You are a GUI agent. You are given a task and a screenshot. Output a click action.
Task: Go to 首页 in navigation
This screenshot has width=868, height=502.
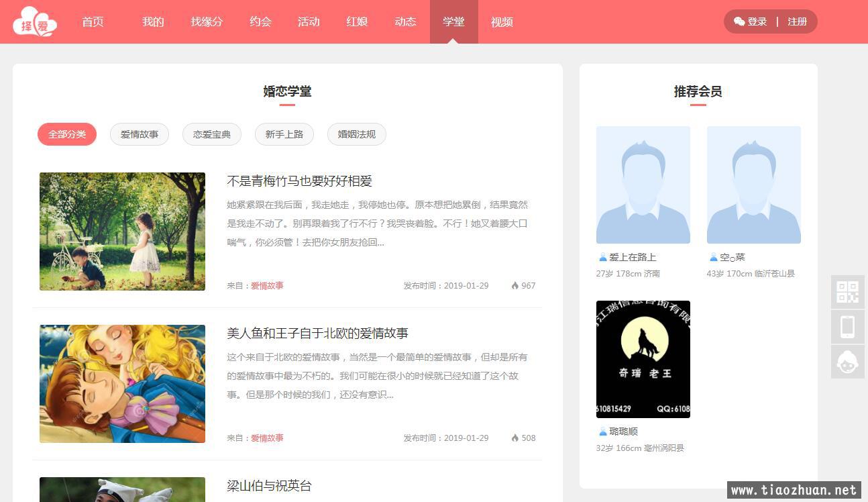pos(93,21)
